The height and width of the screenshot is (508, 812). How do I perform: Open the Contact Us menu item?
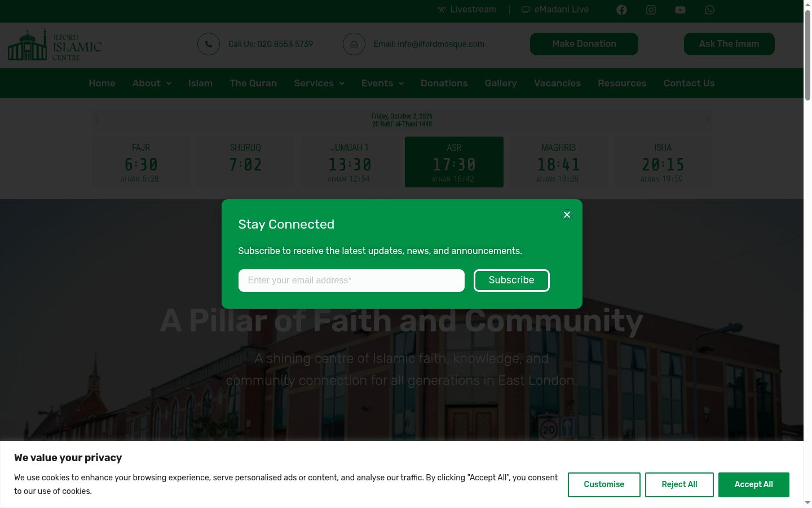(689, 84)
